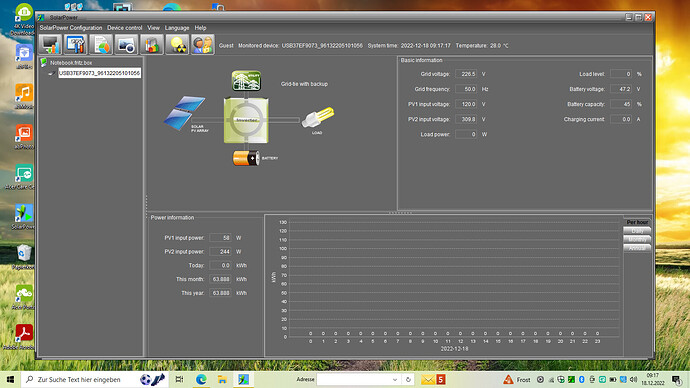Viewport: 690px width, 388px height.
Task: Click the utility grid tower icon
Action: point(246,81)
